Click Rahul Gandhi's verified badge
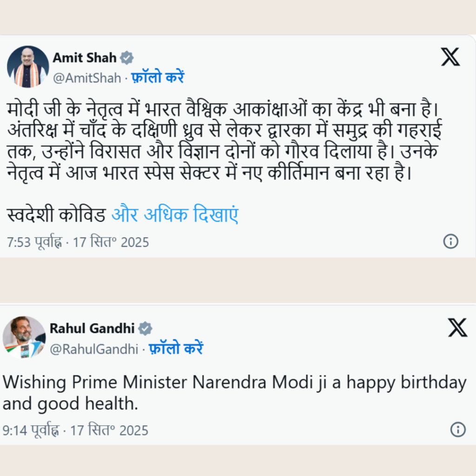 point(145,328)
